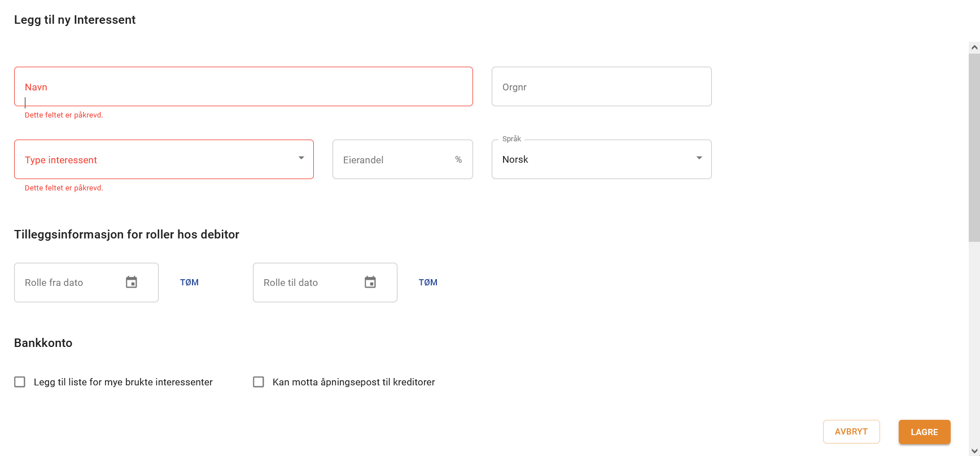Open the Rolle fra dato calendar picker
This screenshot has height=456, width=980.
(x=132, y=282)
